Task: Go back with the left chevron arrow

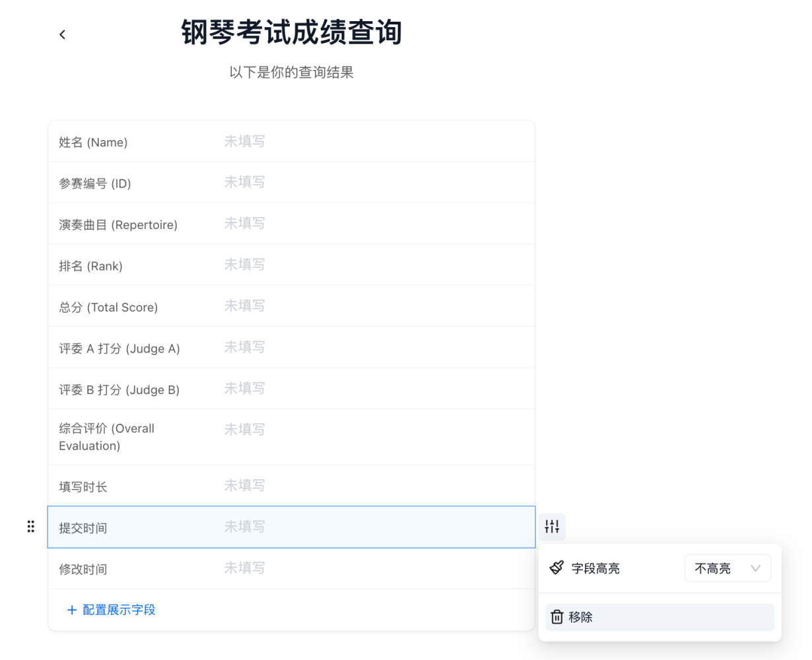Action: [x=62, y=34]
